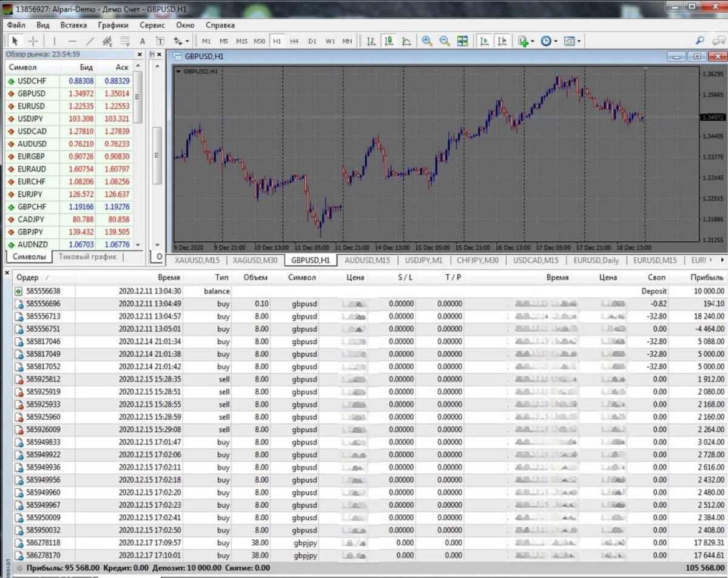Switch to Тиковый график tab
Viewport: 728px width, 578px height.
(x=87, y=257)
